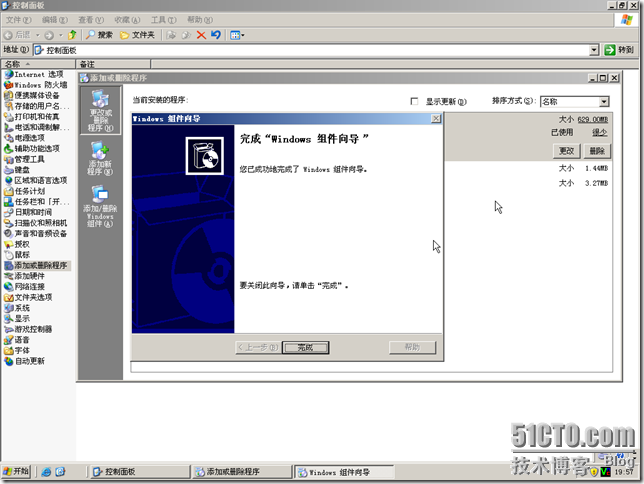
Task: Select 添加或删除程序 in Control Panel list
Action: pyautogui.click(x=37, y=266)
